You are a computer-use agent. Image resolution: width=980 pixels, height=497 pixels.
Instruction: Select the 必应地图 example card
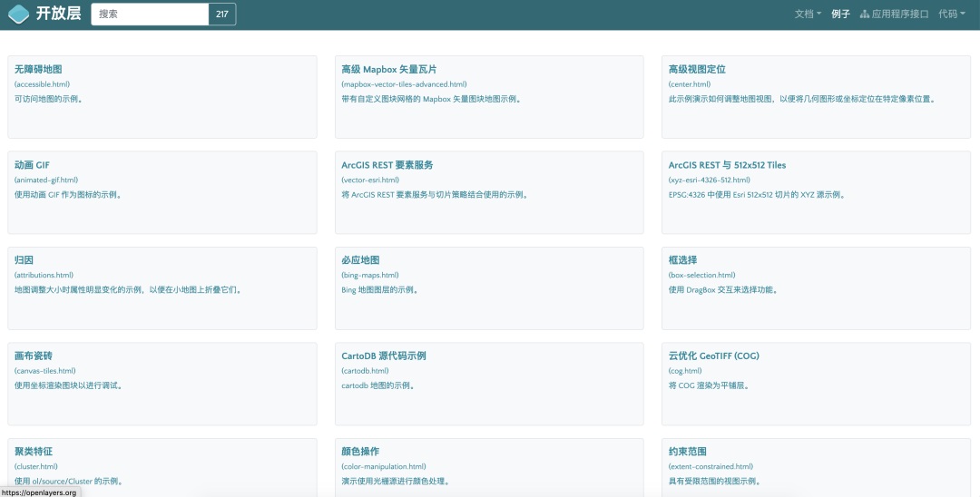click(363, 260)
